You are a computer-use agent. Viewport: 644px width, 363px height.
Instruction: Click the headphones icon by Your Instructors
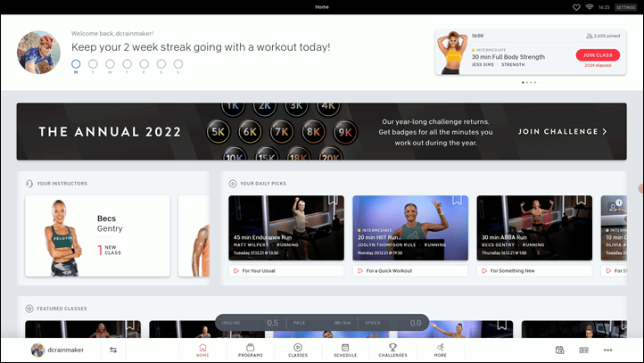click(x=29, y=184)
